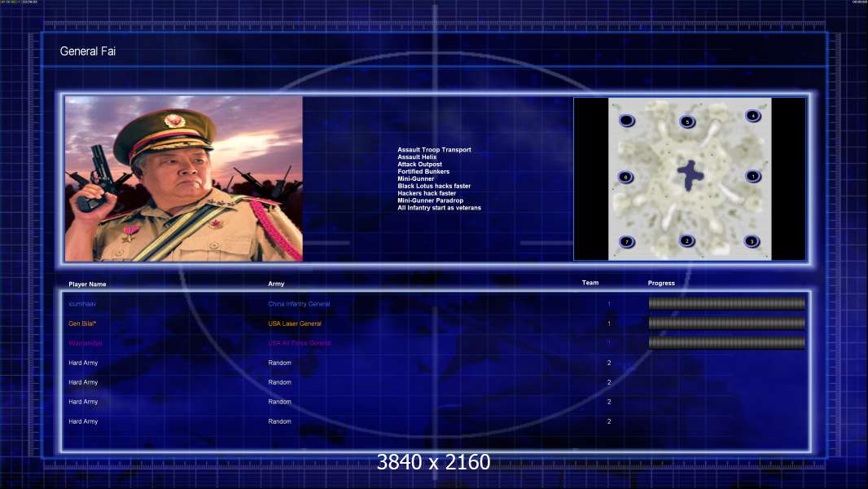The image size is (868, 489).
Task: Click start position 1 on the map
Action: pos(753,176)
